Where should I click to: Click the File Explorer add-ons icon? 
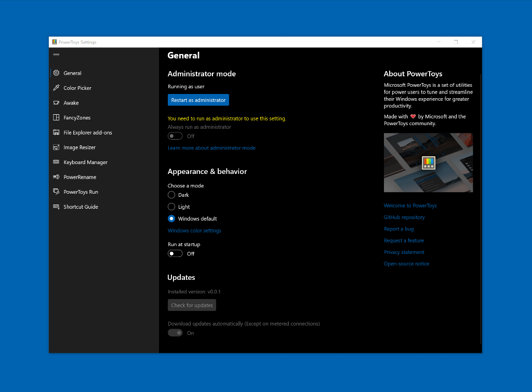[56, 132]
